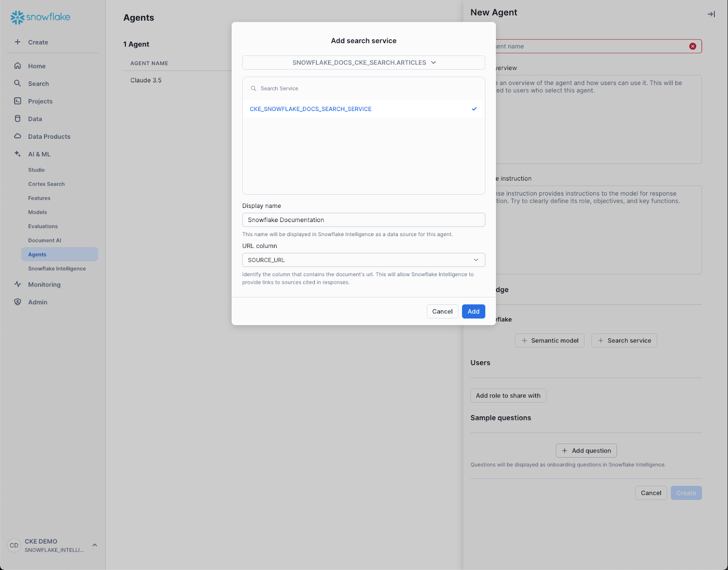
Task: Click the Data Products cloud icon
Action: tap(18, 136)
